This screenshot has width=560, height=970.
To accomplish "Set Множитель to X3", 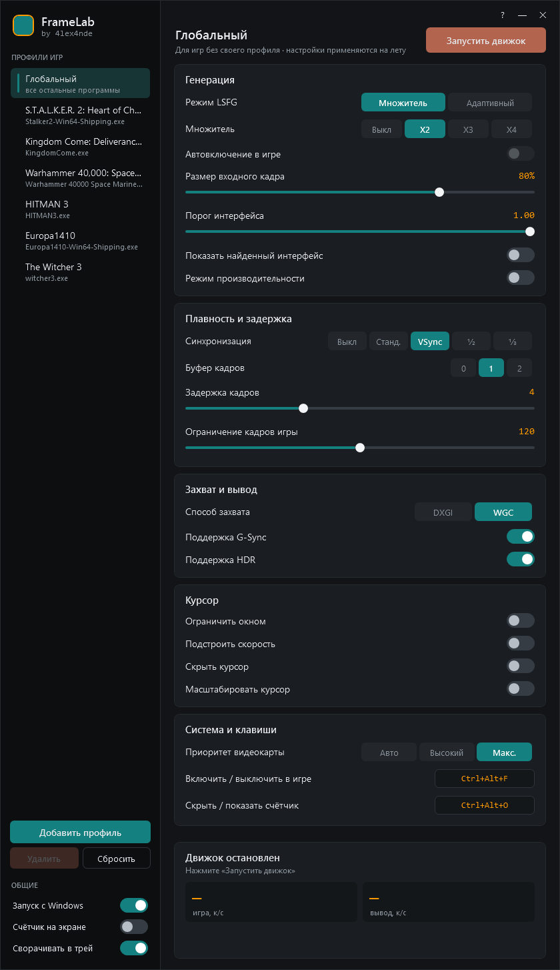I will (x=468, y=129).
